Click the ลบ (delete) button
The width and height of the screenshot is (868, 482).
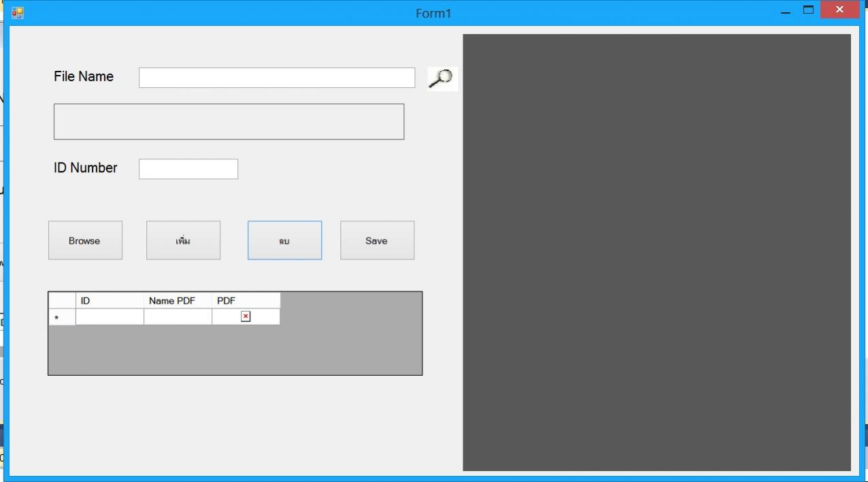[284, 240]
